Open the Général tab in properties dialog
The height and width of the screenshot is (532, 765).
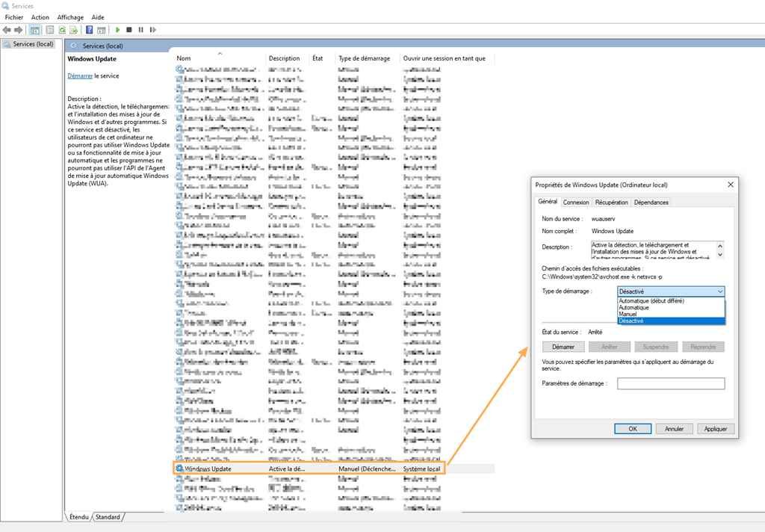[x=548, y=202]
